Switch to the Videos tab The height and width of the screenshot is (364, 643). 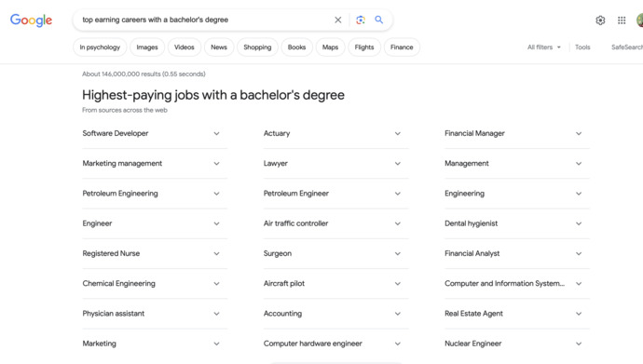[x=185, y=47]
